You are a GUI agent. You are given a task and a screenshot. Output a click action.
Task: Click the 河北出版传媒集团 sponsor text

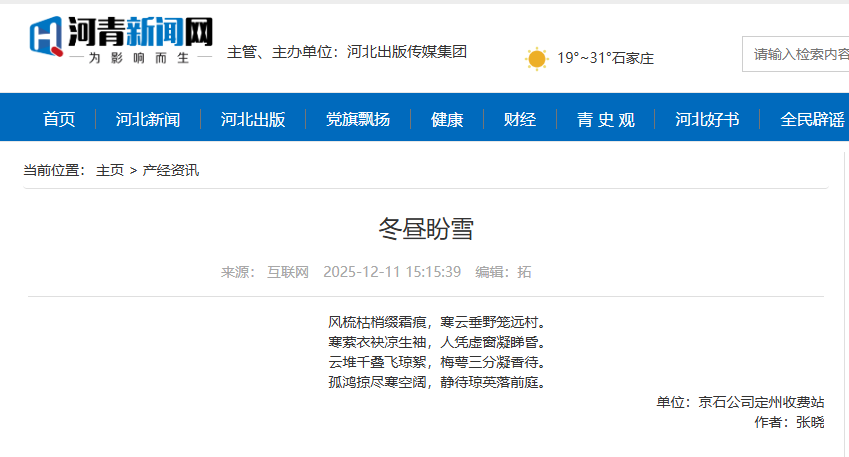[x=407, y=51]
